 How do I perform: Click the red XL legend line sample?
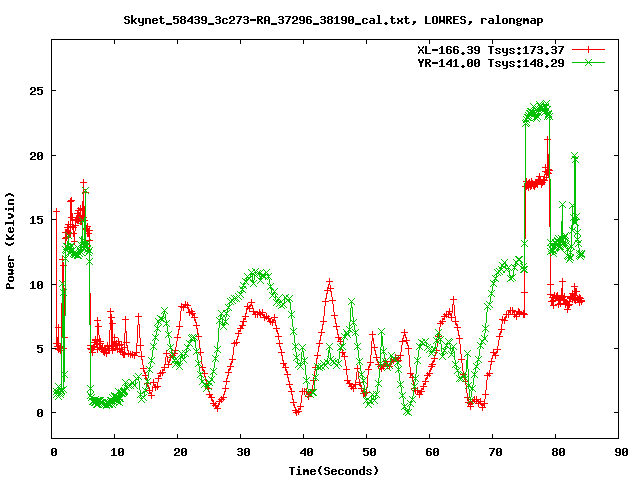(588, 50)
